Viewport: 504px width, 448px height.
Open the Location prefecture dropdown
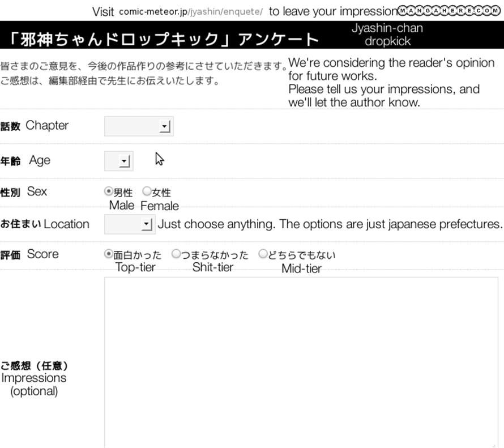coord(130,225)
